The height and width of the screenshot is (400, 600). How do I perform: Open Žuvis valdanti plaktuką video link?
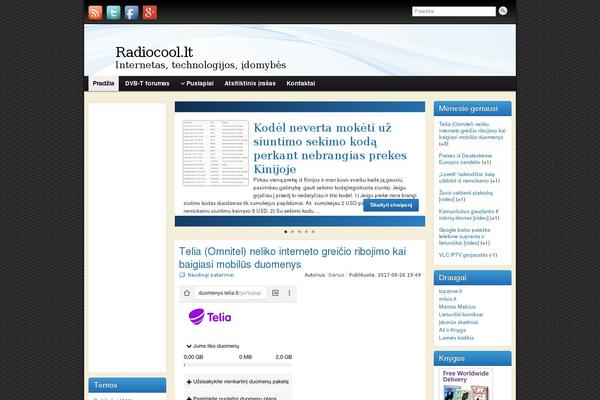[x=466, y=196]
